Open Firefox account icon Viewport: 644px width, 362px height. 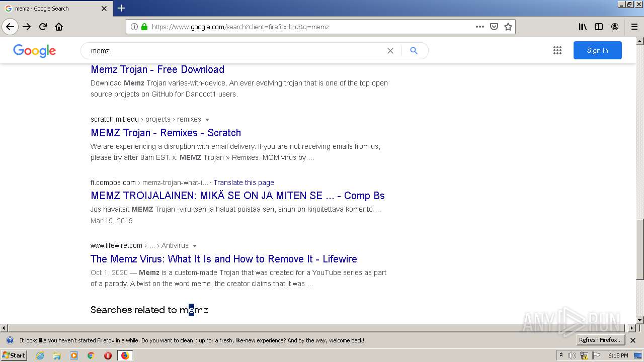(615, 27)
